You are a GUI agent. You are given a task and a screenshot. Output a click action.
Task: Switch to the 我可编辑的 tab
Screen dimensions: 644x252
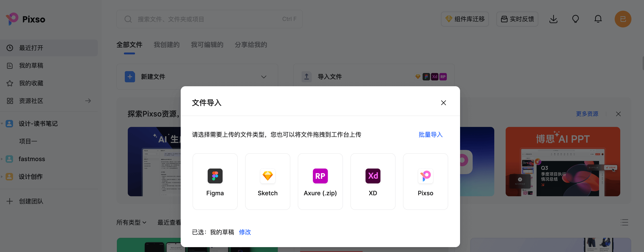207,45
